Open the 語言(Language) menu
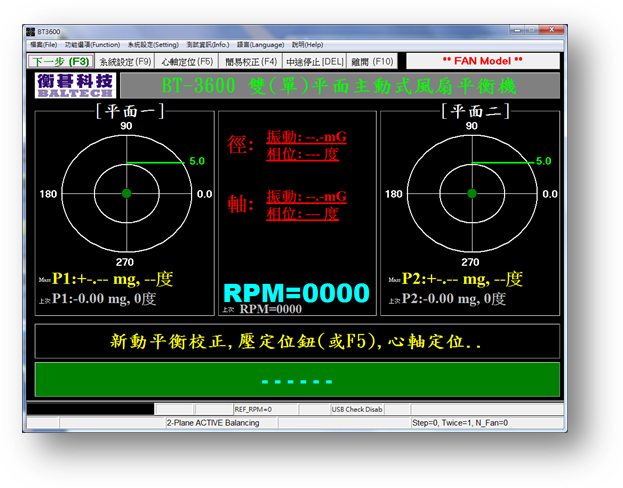 click(x=260, y=45)
